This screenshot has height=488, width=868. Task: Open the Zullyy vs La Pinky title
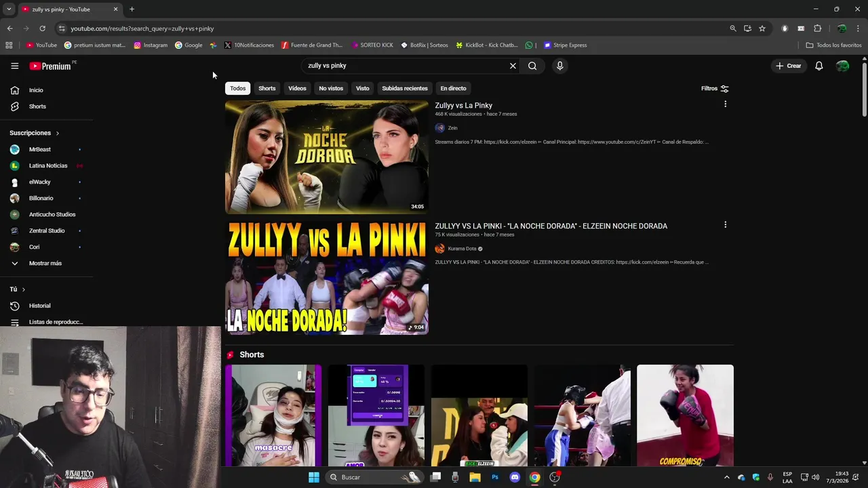pos(464,106)
